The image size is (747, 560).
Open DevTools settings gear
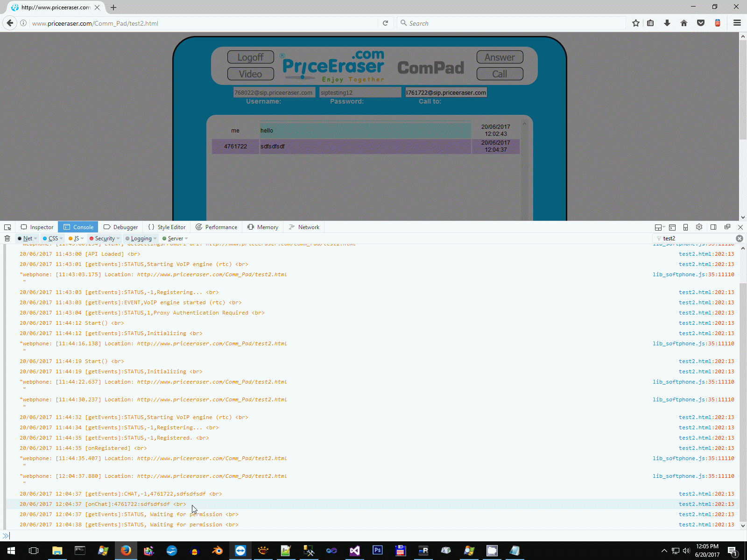tap(699, 227)
